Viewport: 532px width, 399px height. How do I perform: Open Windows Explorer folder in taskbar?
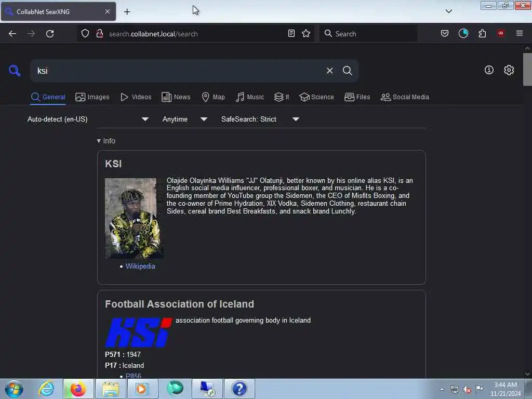tap(111, 389)
